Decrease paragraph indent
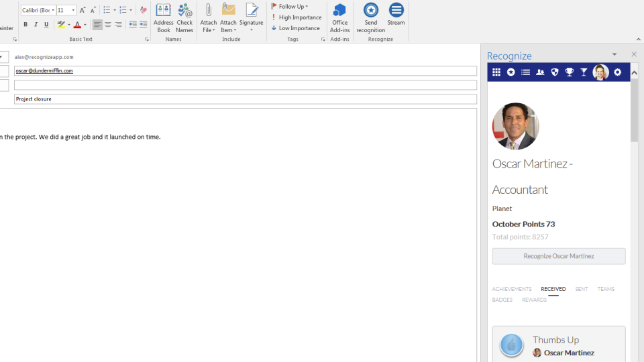Screen dimensions: 644x362 [x=133, y=25]
